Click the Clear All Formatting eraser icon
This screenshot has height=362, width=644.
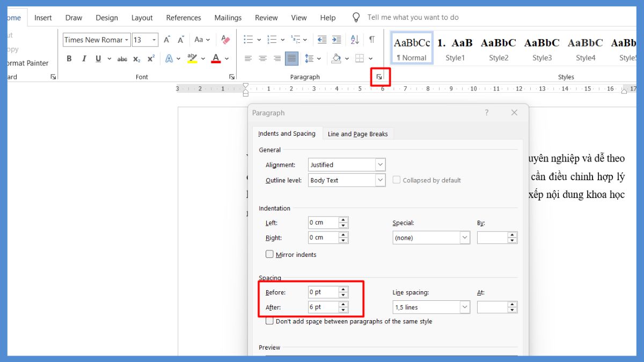pos(225,40)
